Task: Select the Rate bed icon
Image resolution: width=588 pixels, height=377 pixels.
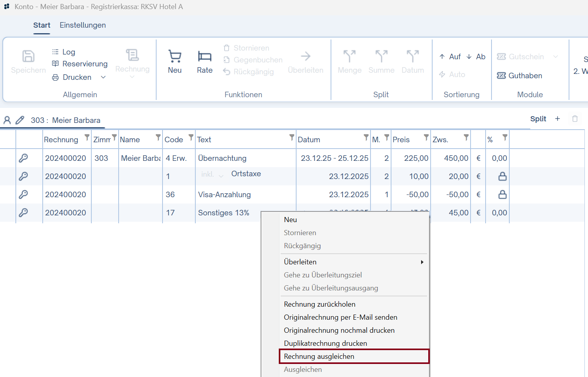Action: (204, 57)
